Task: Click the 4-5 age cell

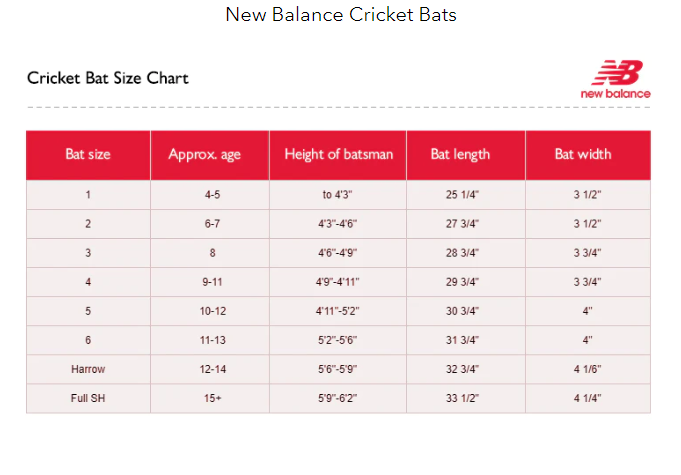Action: point(212,195)
